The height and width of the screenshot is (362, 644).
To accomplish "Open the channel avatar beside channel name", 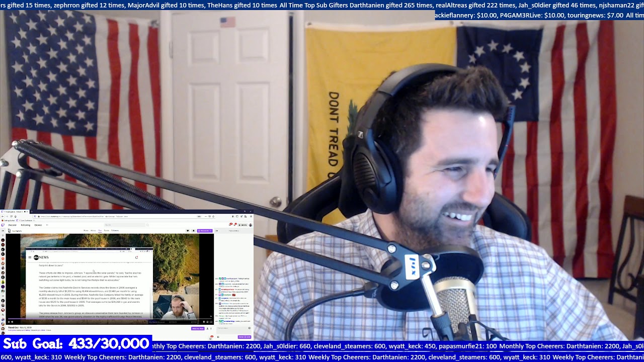I will tap(9, 231).
